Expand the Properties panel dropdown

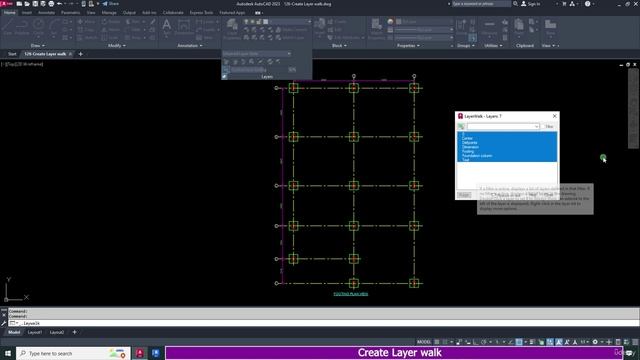point(408,46)
